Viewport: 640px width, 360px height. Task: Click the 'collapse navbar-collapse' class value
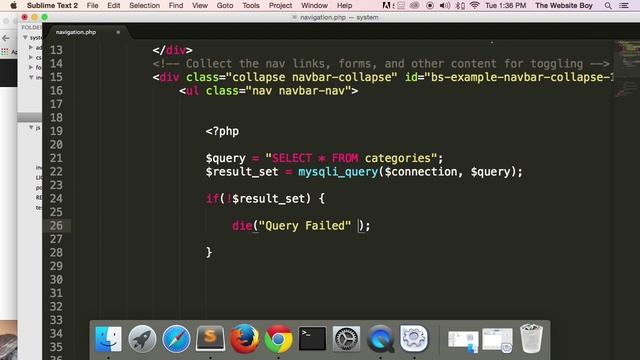(x=311, y=77)
